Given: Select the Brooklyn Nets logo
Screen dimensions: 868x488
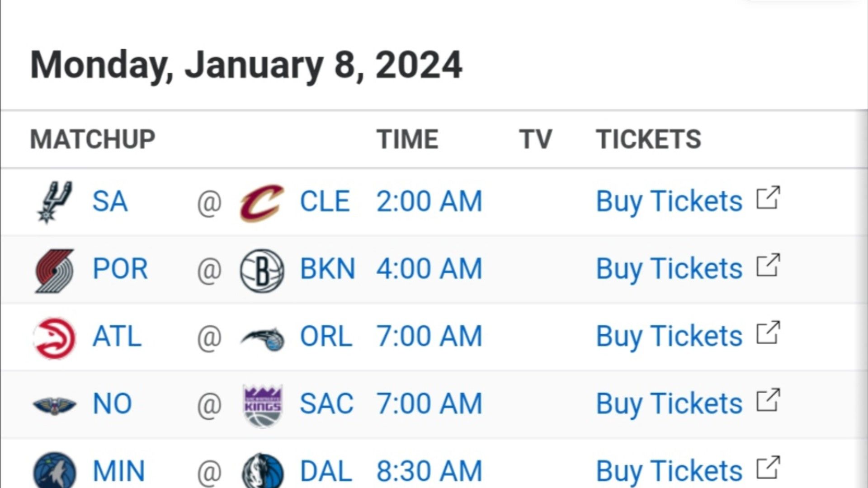Looking at the screenshot, I should [262, 270].
